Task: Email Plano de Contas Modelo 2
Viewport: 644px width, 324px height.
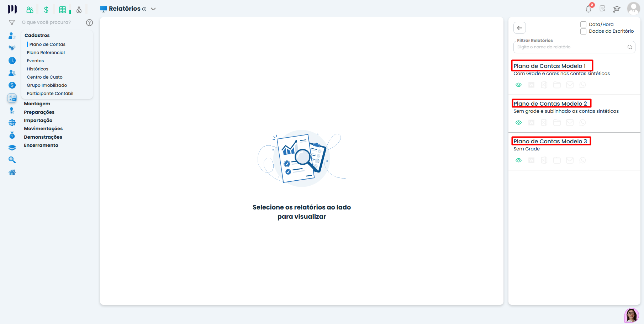Action: tap(570, 123)
